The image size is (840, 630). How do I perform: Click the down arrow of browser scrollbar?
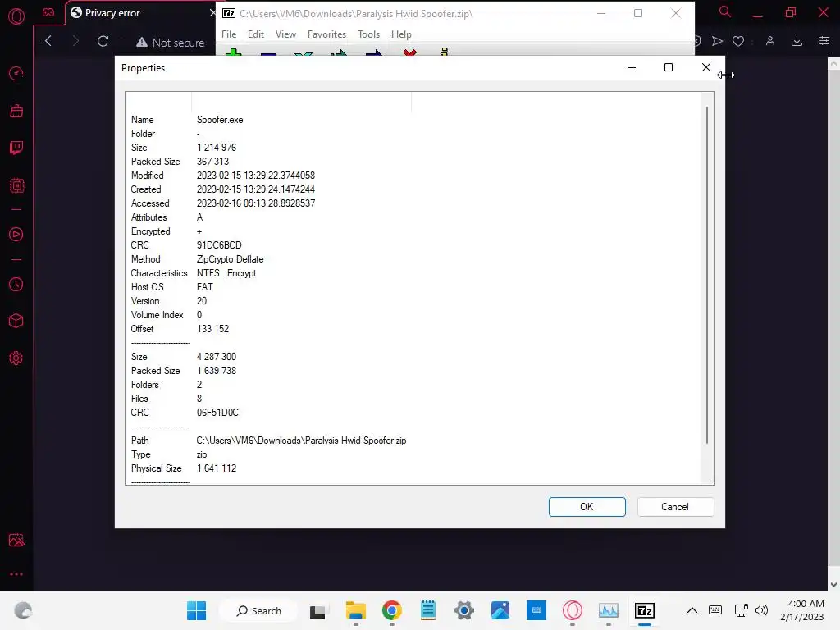point(833,584)
